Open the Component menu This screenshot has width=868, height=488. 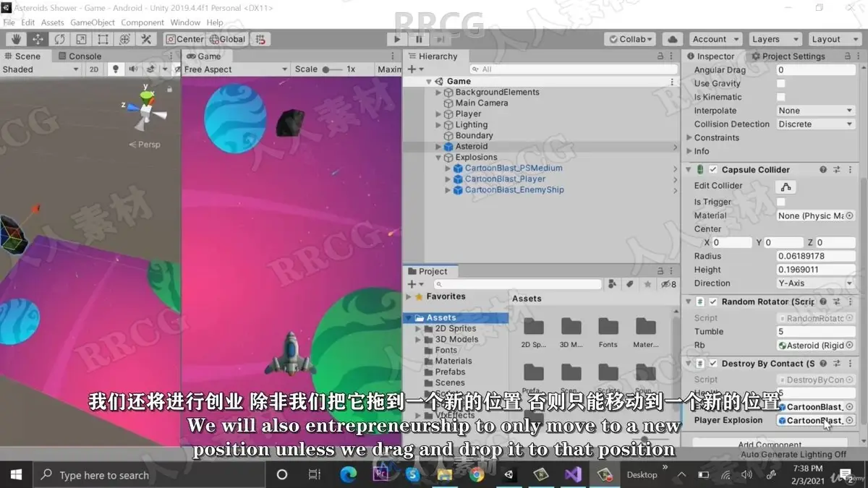(142, 22)
